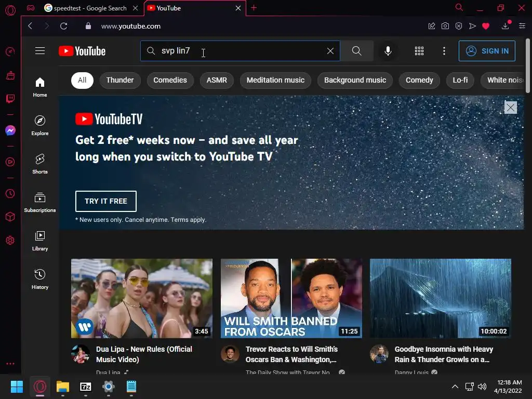532x399 pixels.
Task: Go to YouTube home logo
Action: pos(82,51)
